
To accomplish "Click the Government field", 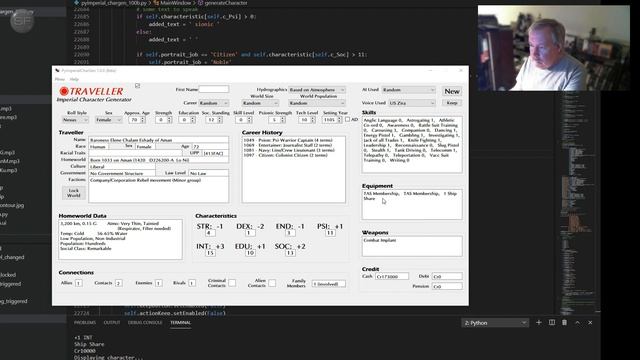I will coord(122,173).
